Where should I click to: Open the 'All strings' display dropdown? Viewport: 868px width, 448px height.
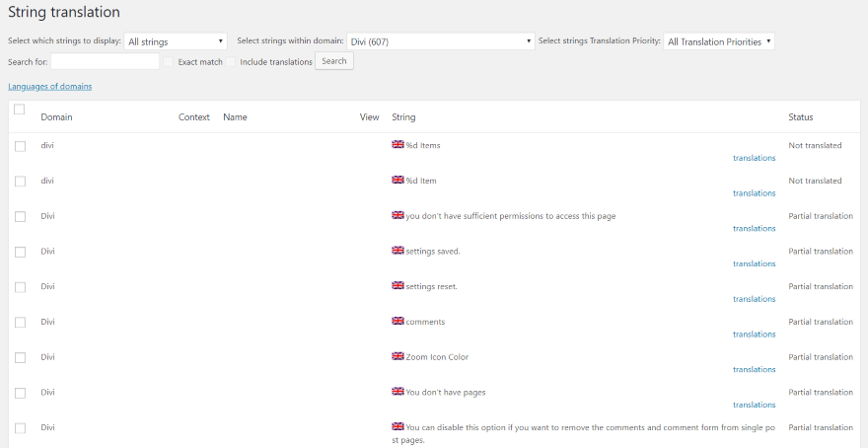point(176,41)
